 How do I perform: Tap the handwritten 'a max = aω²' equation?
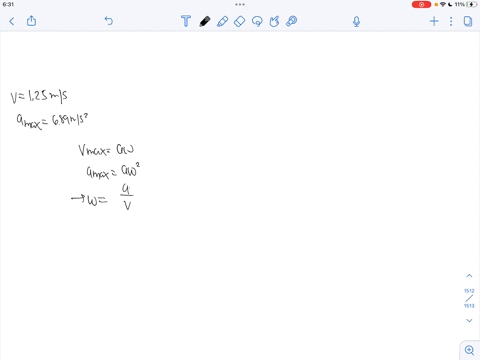113,171
